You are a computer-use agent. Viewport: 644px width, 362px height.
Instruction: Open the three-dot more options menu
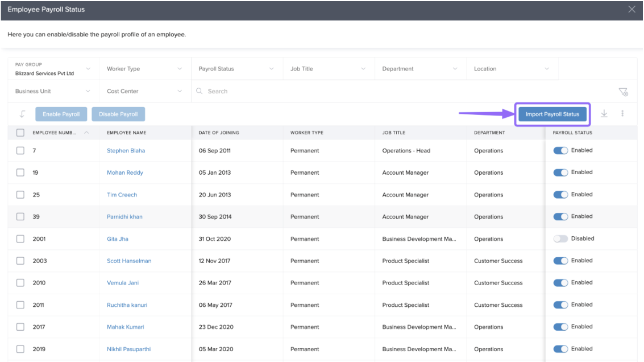(622, 114)
